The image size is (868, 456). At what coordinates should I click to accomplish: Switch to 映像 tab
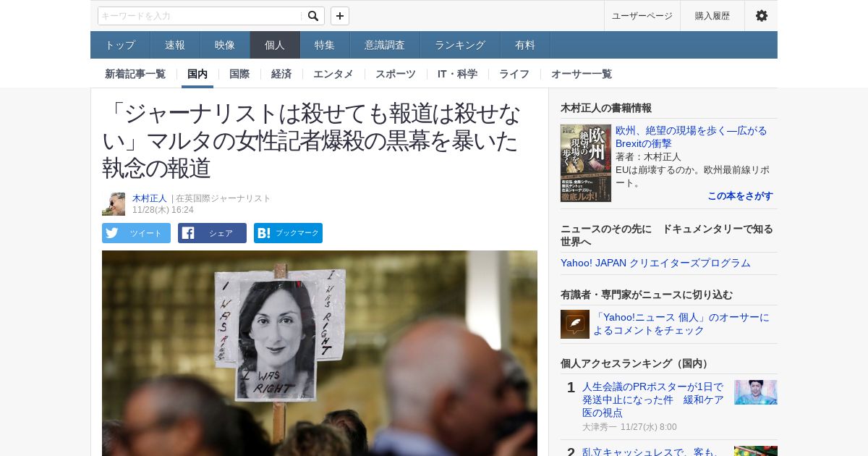click(x=225, y=45)
